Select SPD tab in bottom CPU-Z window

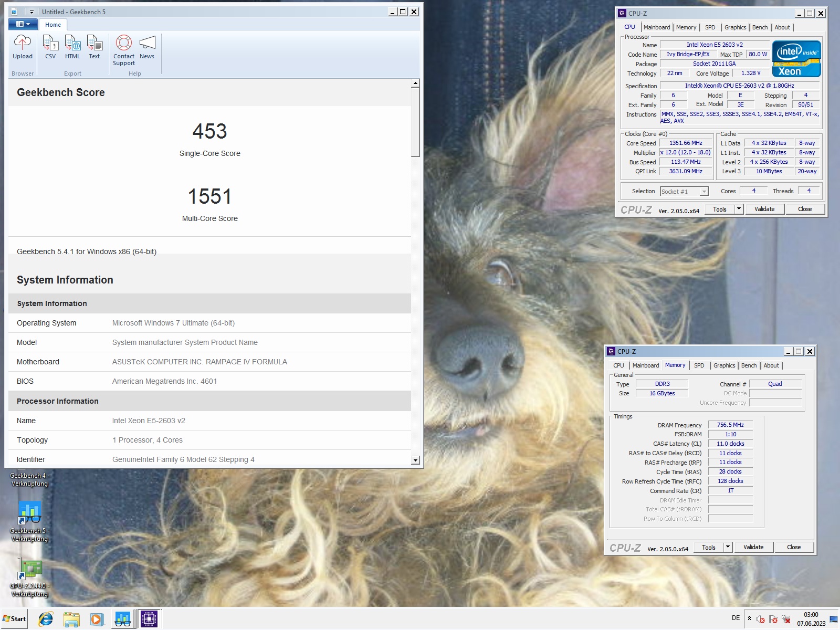(x=699, y=365)
